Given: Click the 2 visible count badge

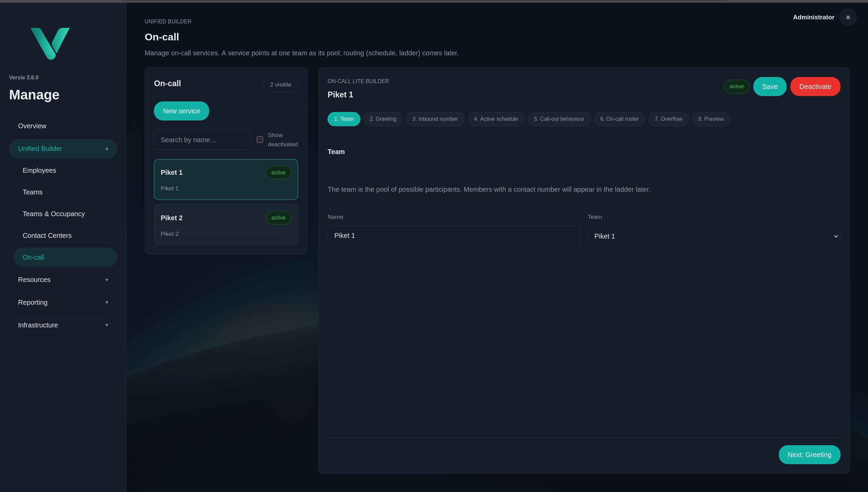Looking at the screenshot, I should point(280,84).
